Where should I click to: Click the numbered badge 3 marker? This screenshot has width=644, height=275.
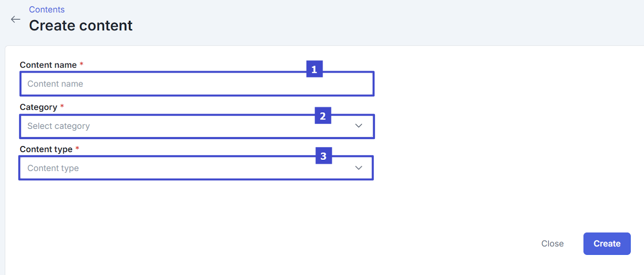pyautogui.click(x=324, y=156)
